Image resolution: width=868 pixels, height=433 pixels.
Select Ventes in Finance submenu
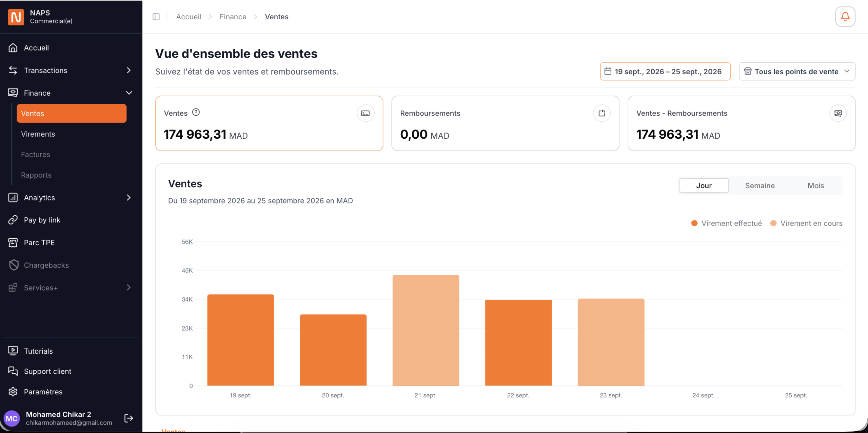[72, 113]
